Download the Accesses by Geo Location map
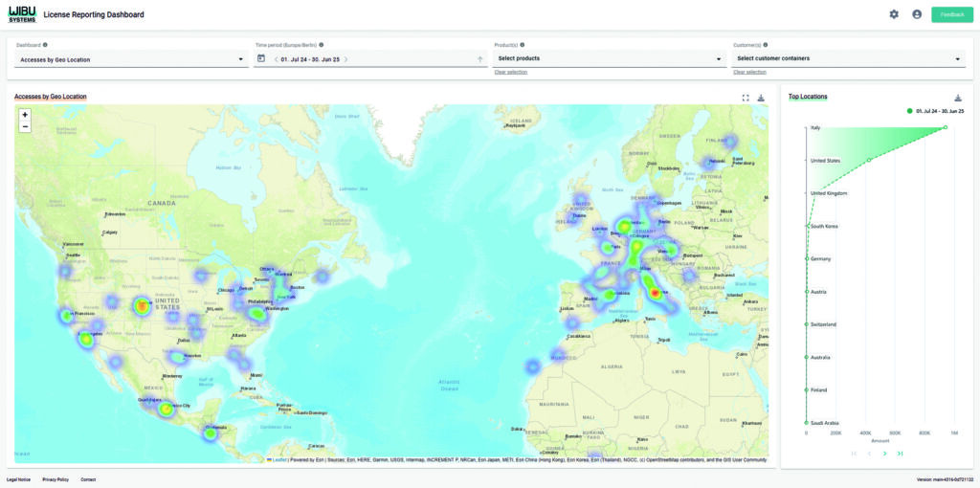The height and width of the screenshot is (488, 980). [x=761, y=98]
